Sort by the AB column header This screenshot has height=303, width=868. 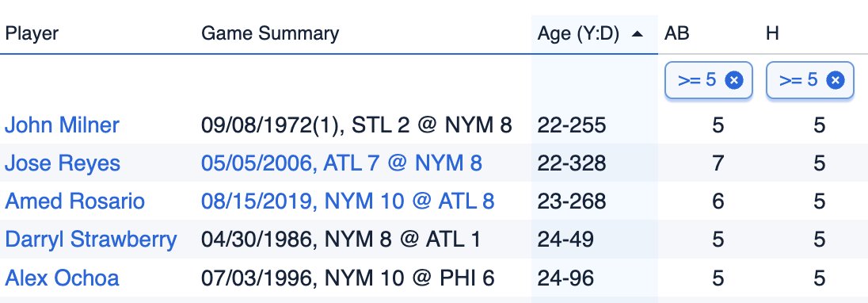click(x=676, y=33)
